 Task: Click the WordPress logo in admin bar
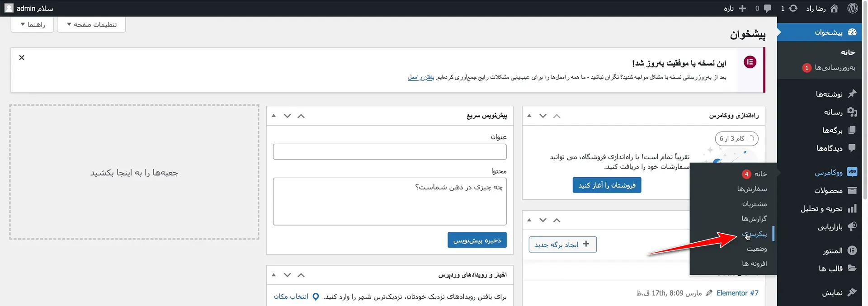click(x=853, y=8)
